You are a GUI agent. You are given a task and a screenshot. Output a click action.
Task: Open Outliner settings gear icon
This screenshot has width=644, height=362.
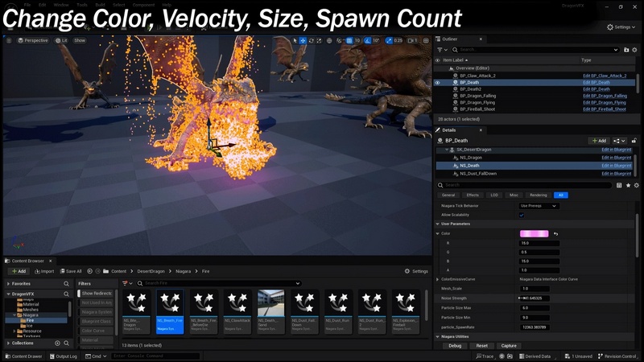tap(636, 50)
